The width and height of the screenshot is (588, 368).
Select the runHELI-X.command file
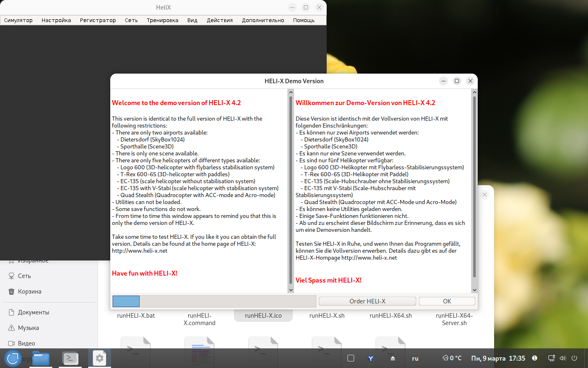[200, 319]
